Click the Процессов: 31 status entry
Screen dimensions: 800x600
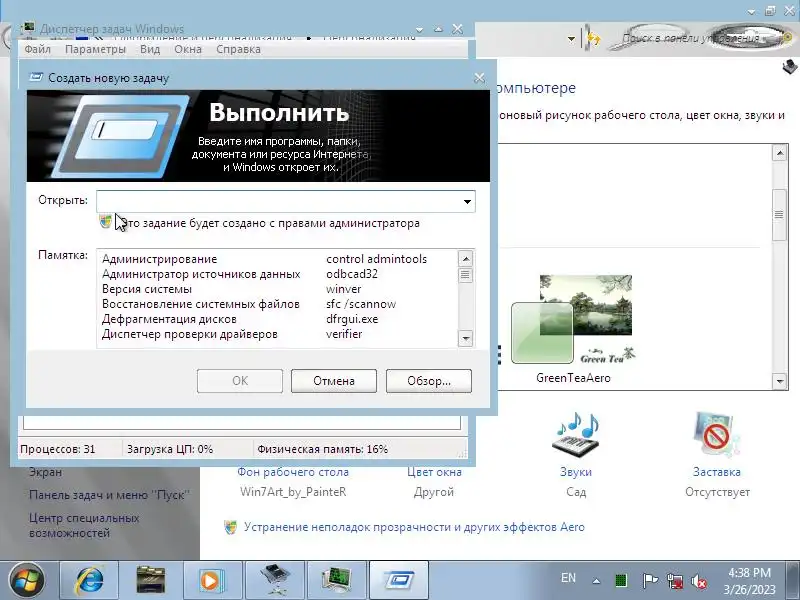[x=58, y=449]
